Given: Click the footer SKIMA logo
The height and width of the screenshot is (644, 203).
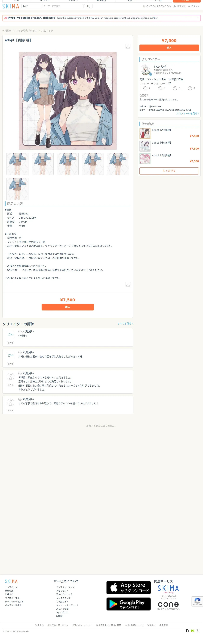Looking at the screenshot, I should 11,581.
